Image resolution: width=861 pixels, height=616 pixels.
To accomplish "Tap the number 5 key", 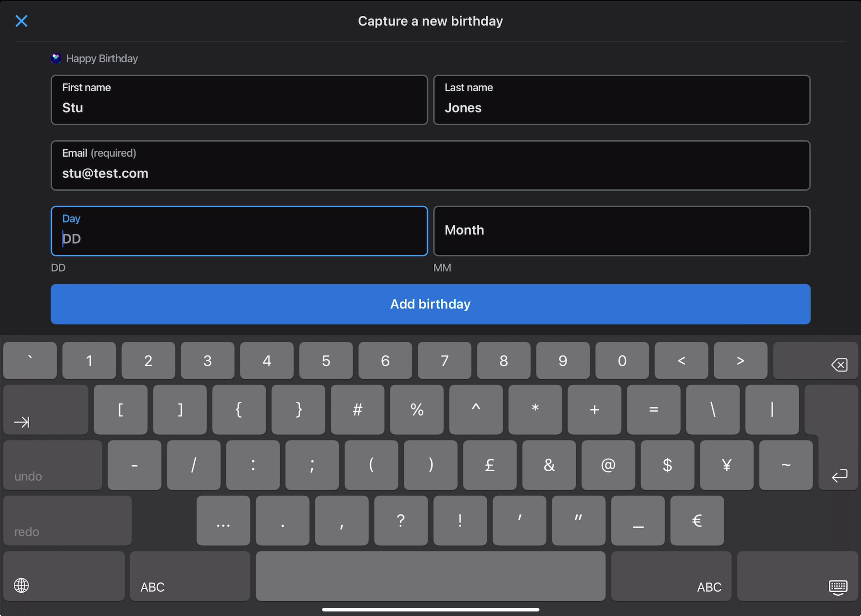I will (326, 361).
